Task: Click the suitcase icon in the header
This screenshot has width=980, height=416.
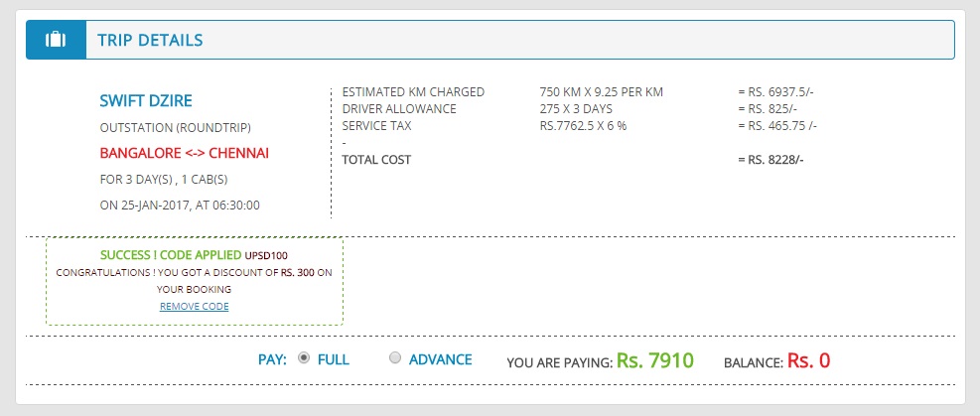Action: [x=56, y=41]
